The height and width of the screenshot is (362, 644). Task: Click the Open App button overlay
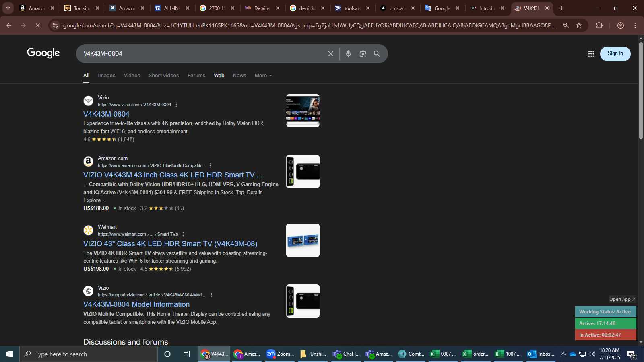[622, 299]
